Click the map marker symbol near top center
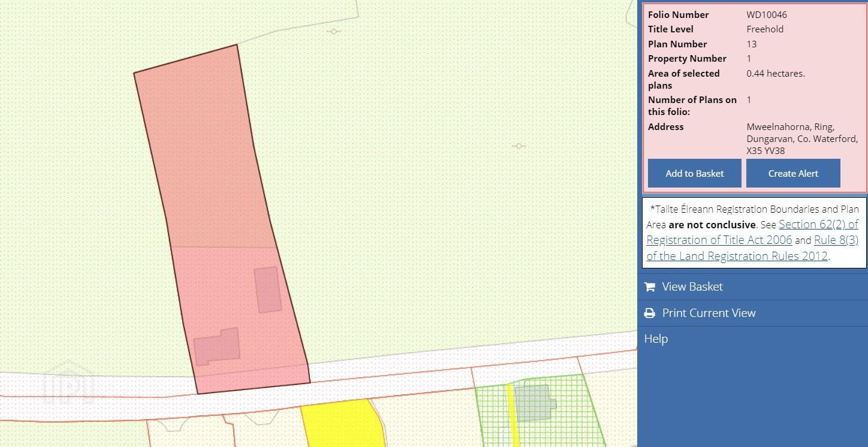This screenshot has width=868, height=447. [x=334, y=31]
